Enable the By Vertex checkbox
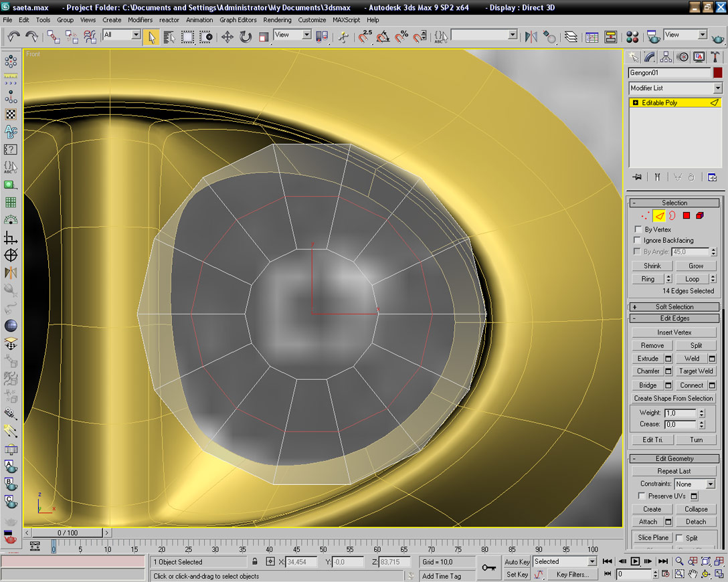Viewport: 728px width, 582px height. (638, 229)
